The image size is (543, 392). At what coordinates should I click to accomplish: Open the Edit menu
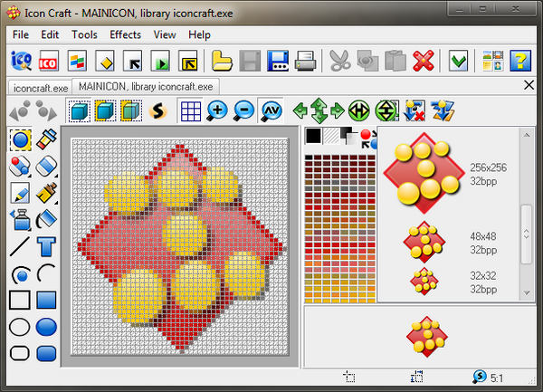[50, 34]
